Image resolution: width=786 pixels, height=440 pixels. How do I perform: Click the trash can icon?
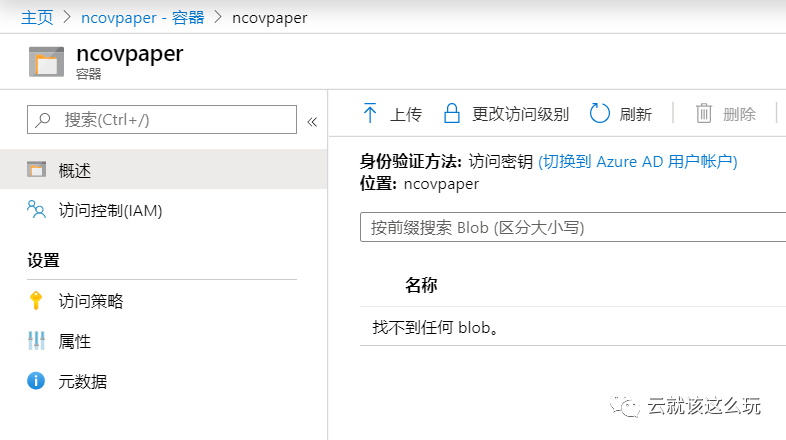tap(704, 113)
